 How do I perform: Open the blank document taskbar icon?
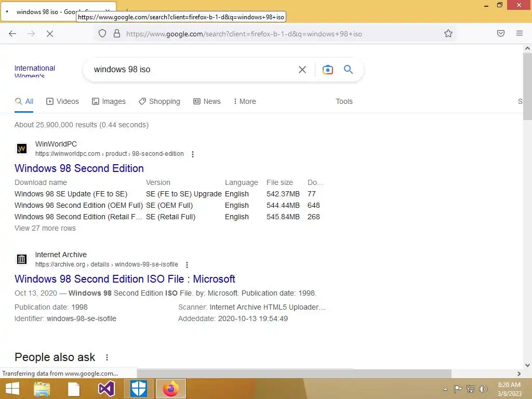click(x=74, y=389)
